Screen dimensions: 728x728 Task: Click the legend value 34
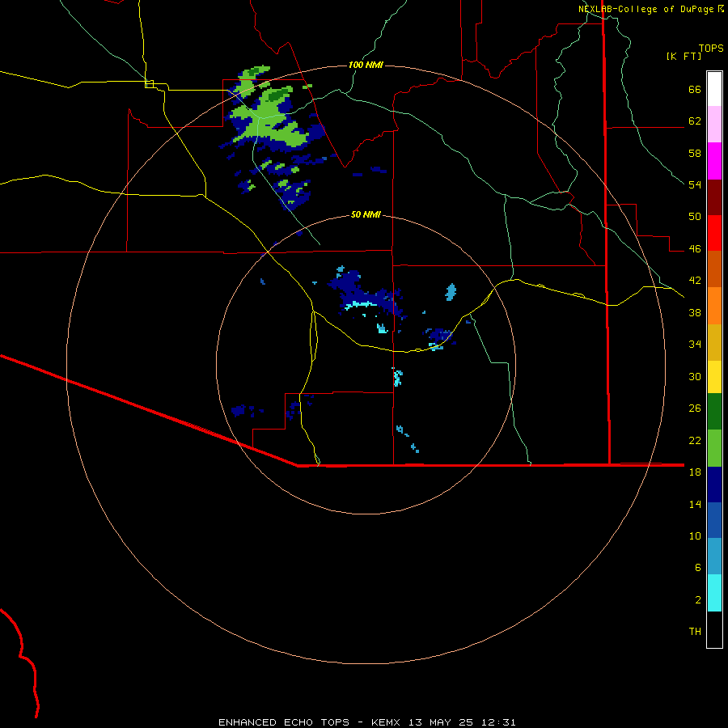(695, 345)
